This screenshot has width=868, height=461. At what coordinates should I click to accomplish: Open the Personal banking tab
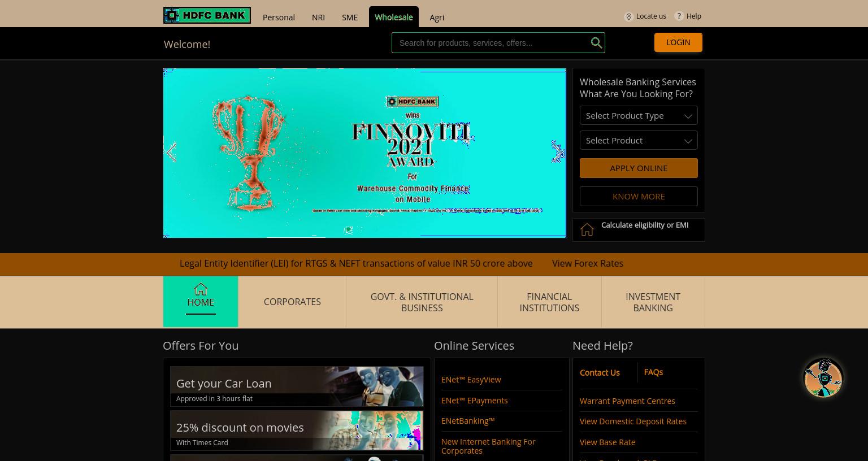pos(279,17)
